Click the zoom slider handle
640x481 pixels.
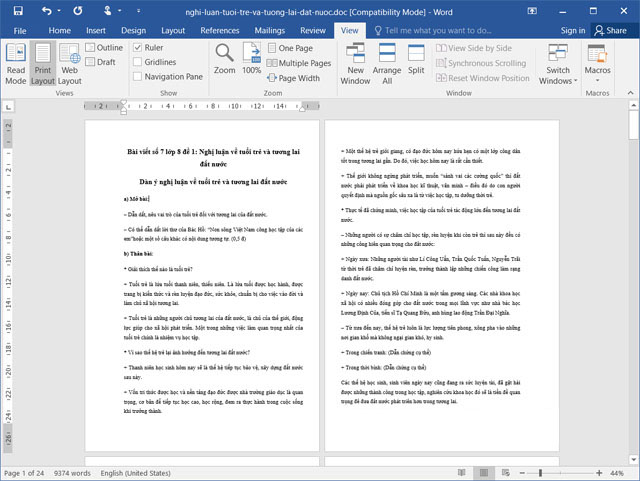(540, 473)
